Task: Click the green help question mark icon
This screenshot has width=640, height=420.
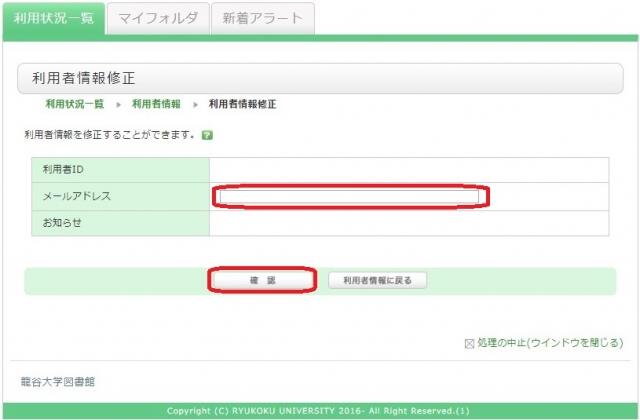Action: tap(206, 134)
